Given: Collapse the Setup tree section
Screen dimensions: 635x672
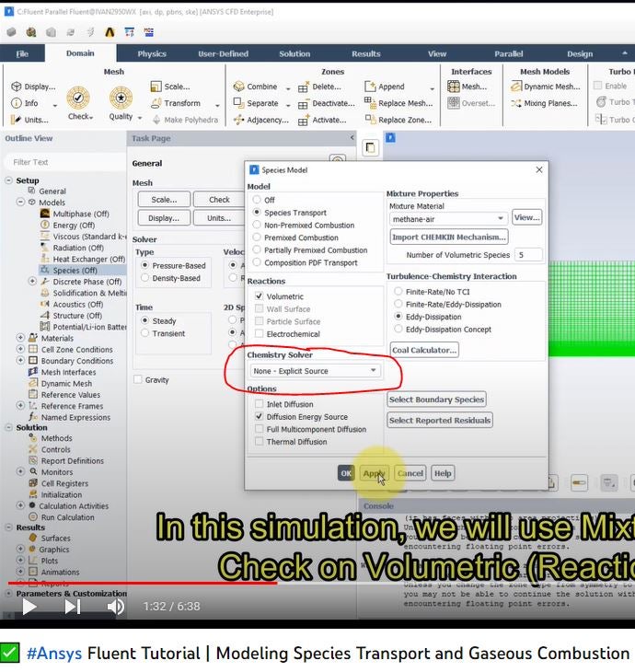Looking at the screenshot, I should [8, 180].
